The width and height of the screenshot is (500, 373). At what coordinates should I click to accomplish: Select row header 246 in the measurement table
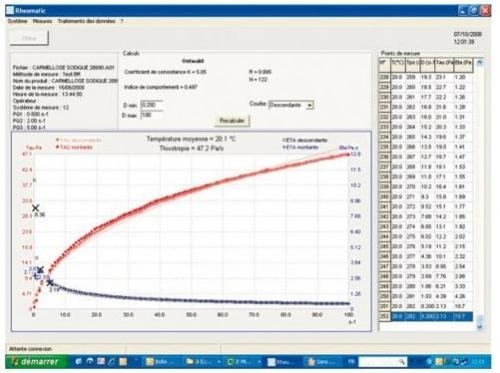(385, 256)
